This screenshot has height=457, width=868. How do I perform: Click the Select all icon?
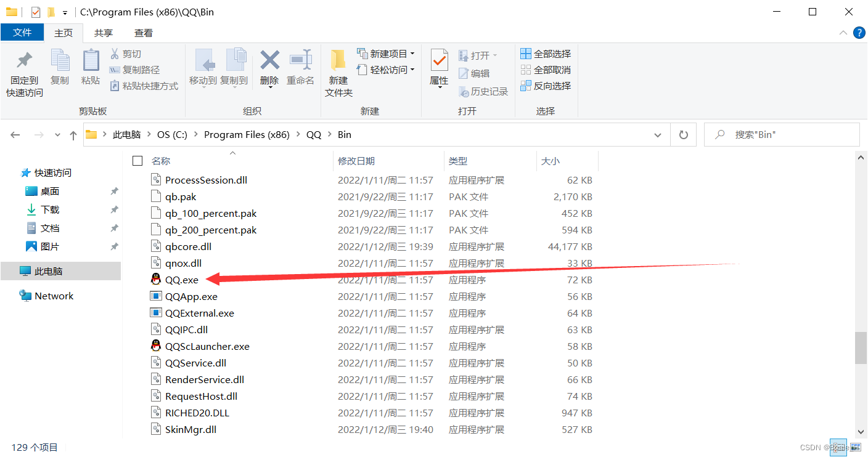click(x=526, y=54)
